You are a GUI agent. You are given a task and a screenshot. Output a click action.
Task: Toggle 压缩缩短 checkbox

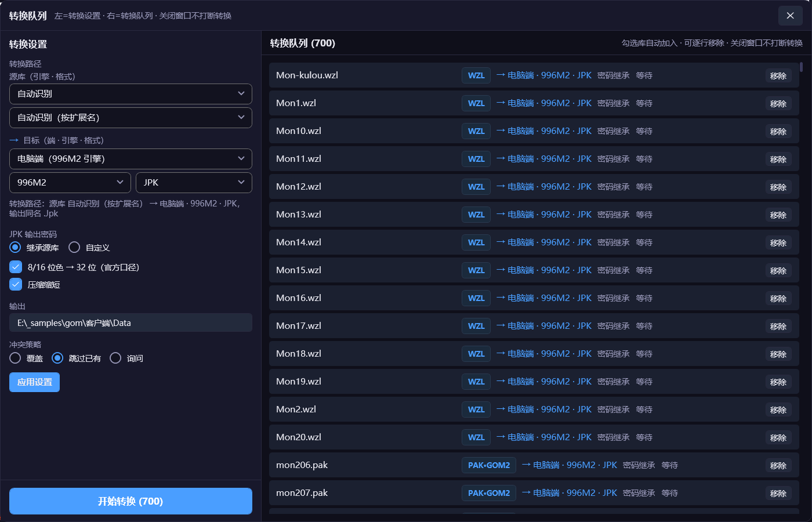coord(16,285)
